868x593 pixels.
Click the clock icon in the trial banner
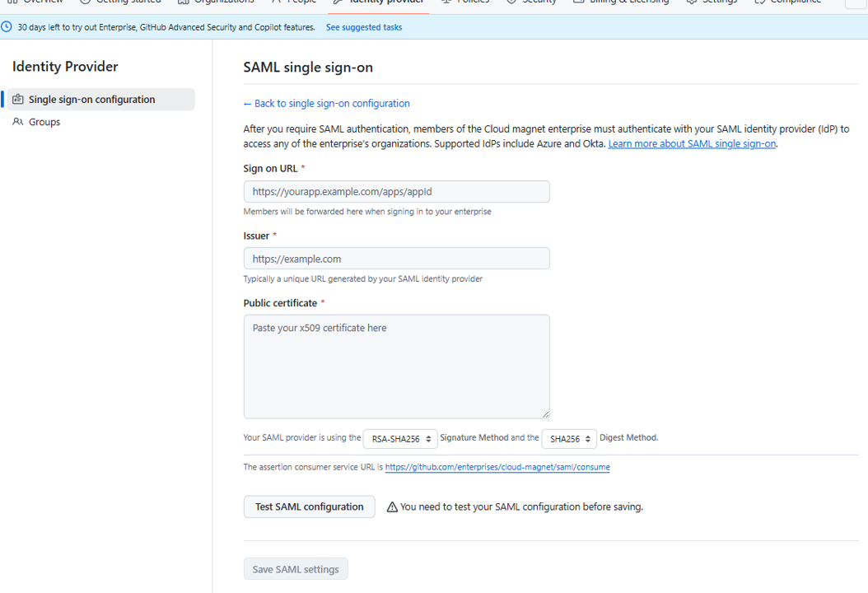[7, 26]
